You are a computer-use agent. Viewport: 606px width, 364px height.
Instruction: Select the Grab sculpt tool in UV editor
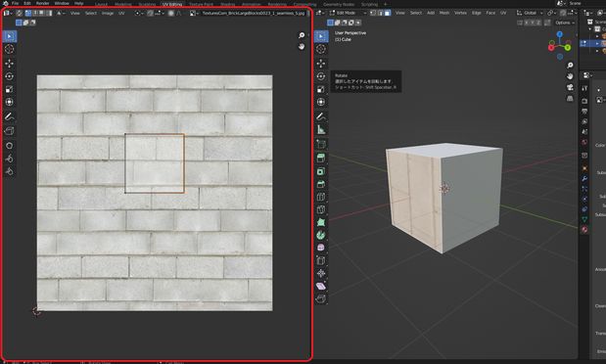9,145
